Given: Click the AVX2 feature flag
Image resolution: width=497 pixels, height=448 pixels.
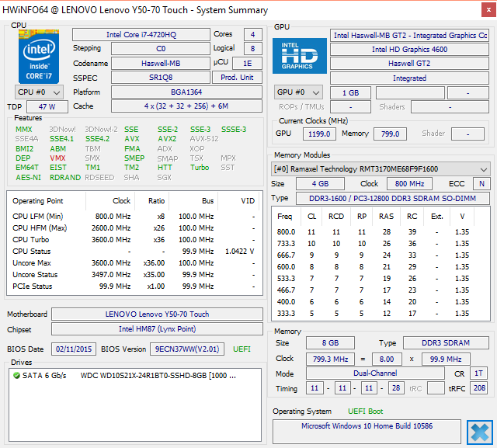Looking at the screenshot, I should 167,139.
